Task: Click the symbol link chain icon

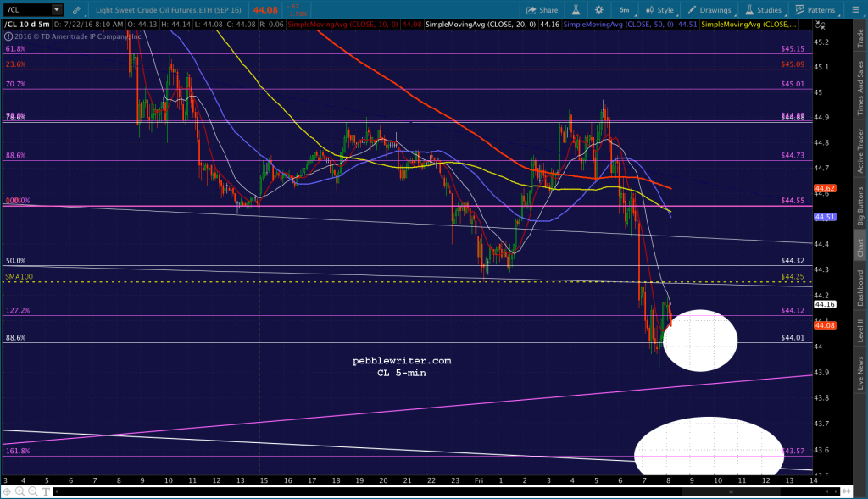Action: 76,10
